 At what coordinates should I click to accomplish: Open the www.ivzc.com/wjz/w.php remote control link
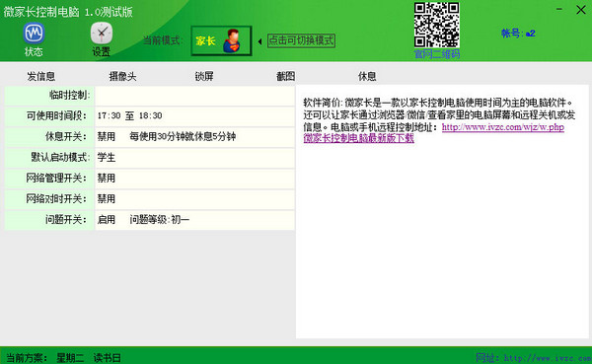click(503, 127)
